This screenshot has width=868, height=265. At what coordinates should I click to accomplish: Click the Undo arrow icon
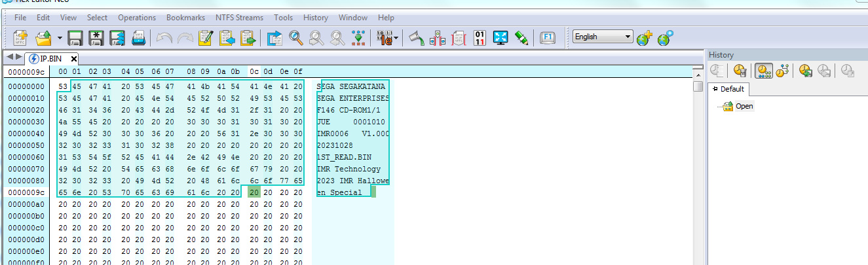164,38
